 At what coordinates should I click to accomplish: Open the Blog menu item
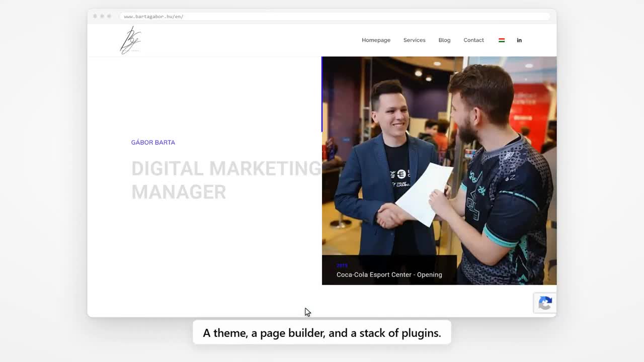click(444, 40)
